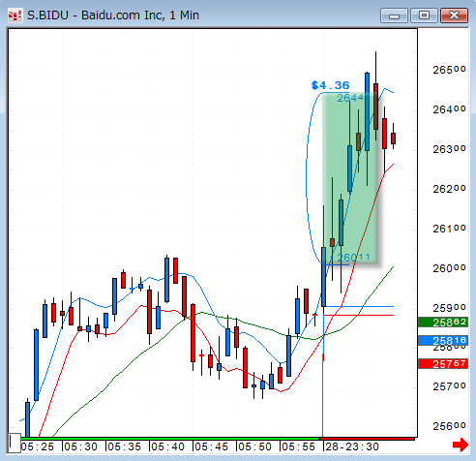476x461 pixels.
Task: Click the chart application icon in title bar
Action: (x=15, y=15)
